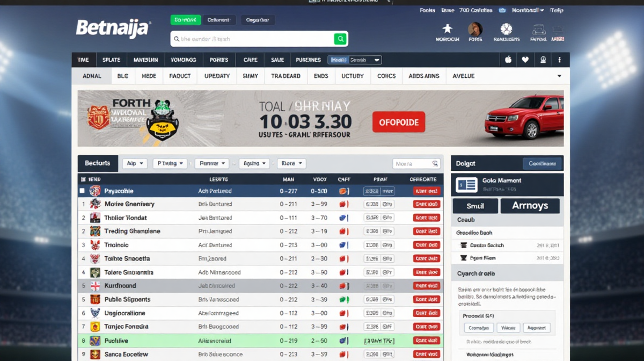The height and width of the screenshot is (361, 644).
Task: Click the user account icon in navigation bar
Action: tap(543, 60)
